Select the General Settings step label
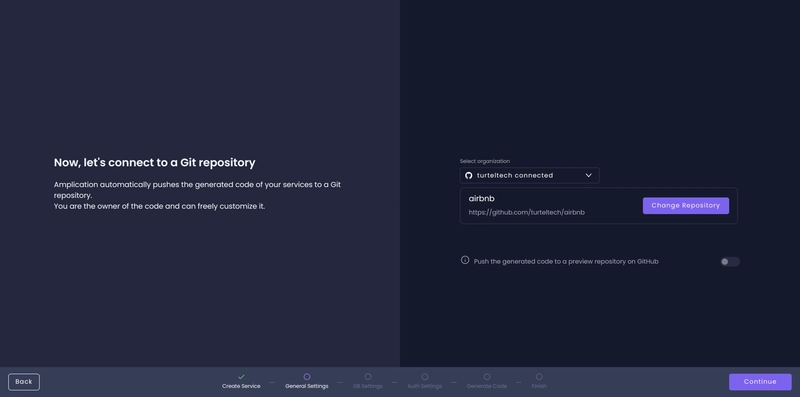This screenshot has width=800, height=397. pyautogui.click(x=307, y=386)
